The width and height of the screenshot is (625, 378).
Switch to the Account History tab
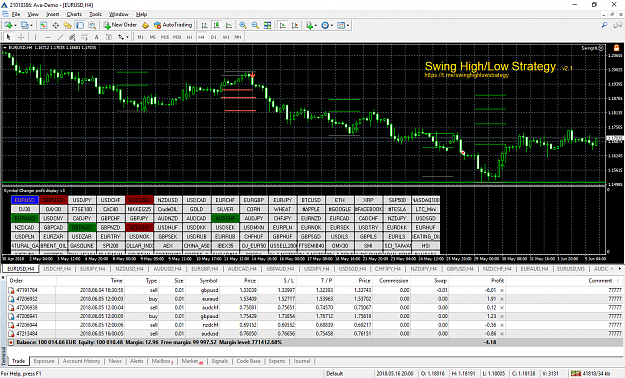[81, 361]
